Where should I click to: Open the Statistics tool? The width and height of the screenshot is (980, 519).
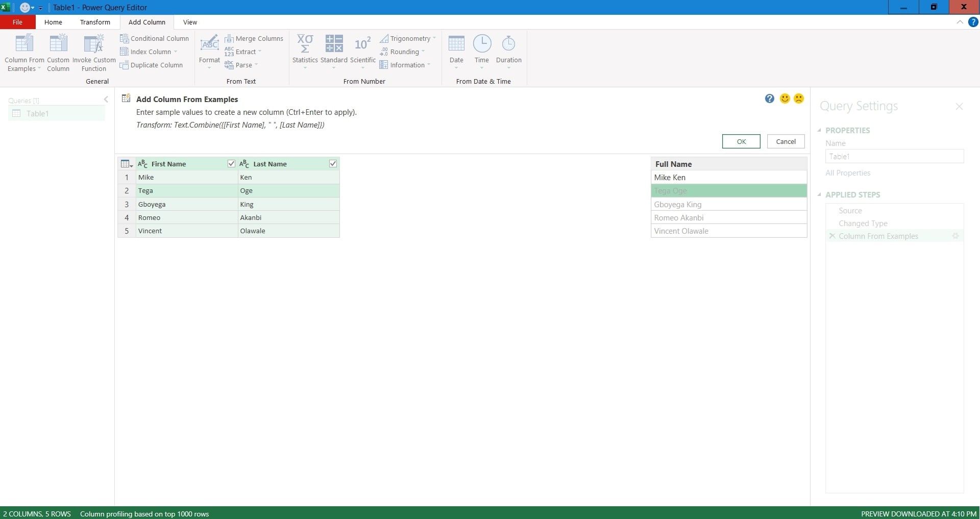pos(305,44)
